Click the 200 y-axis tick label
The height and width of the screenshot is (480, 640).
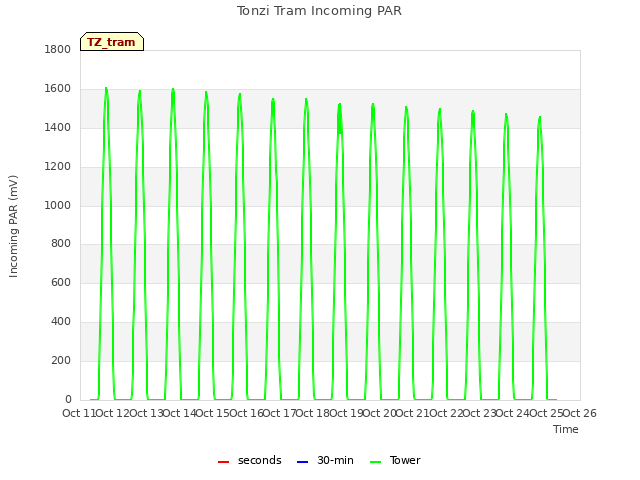pyautogui.click(x=61, y=360)
